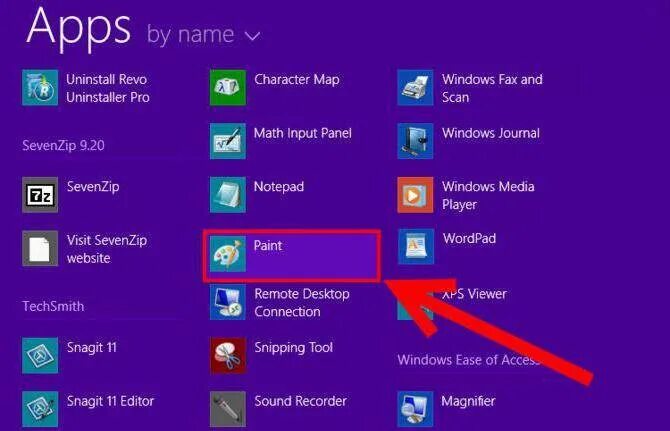The height and width of the screenshot is (431, 670).
Task: Open the Windows Fax and Scan icon
Action: coord(415,88)
